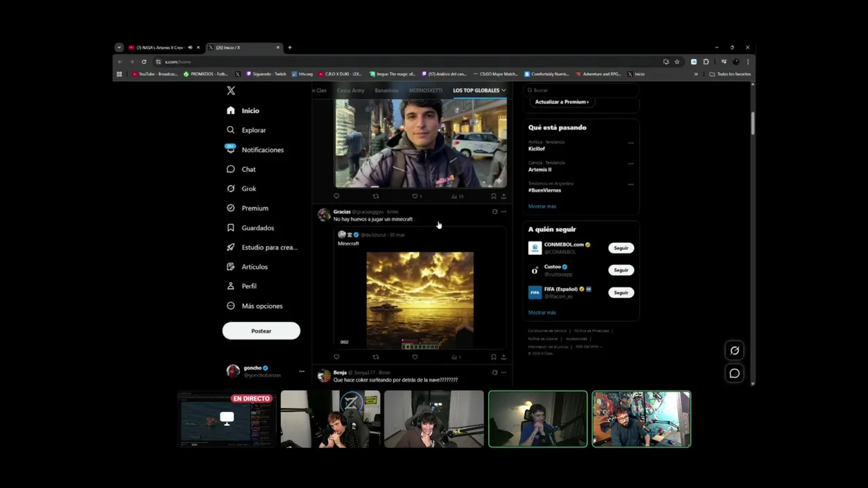This screenshot has height=488, width=868.
Task: Open options for the Kicillof trend
Action: click(x=631, y=143)
